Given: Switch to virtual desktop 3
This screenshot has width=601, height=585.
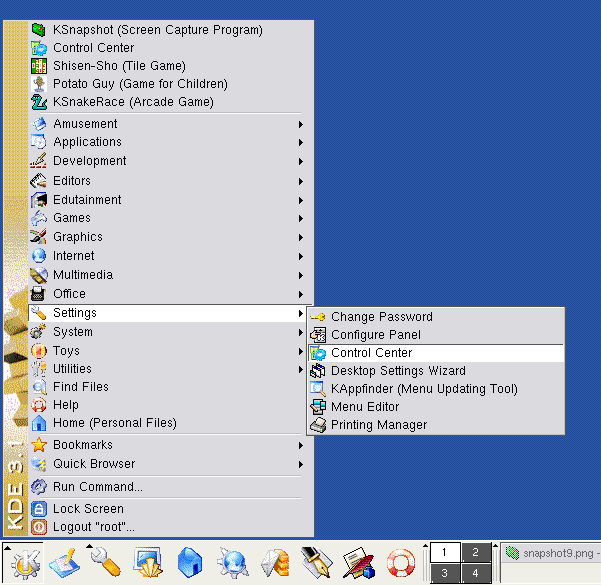Looking at the screenshot, I should 445,573.
